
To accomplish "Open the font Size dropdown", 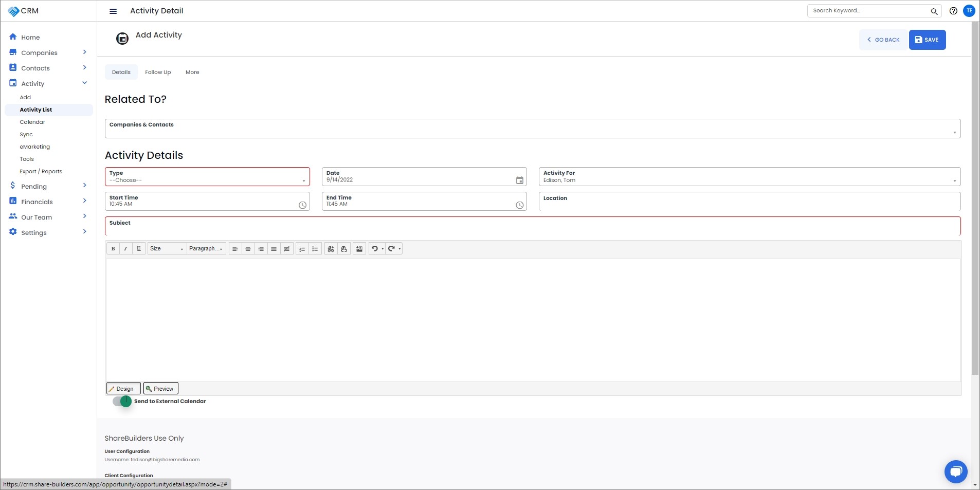I will [167, 249].
